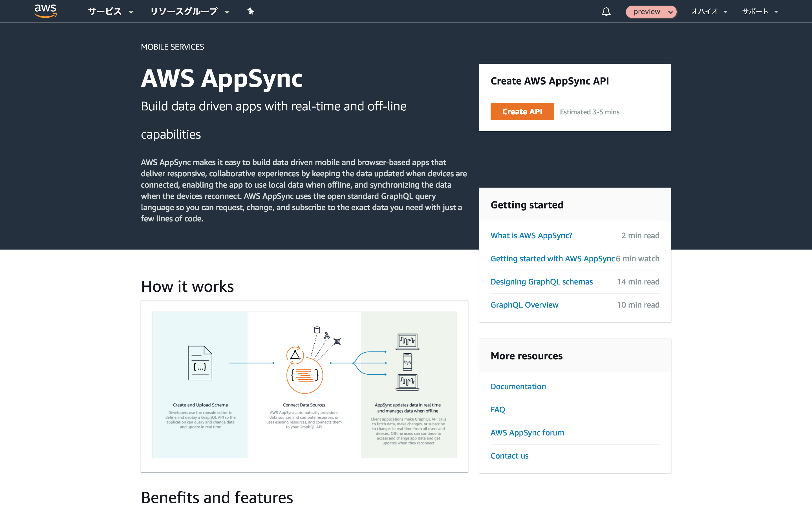Click the MOBILE SERVICES heading
Screen dimensions: 812x507
[172, 46]
